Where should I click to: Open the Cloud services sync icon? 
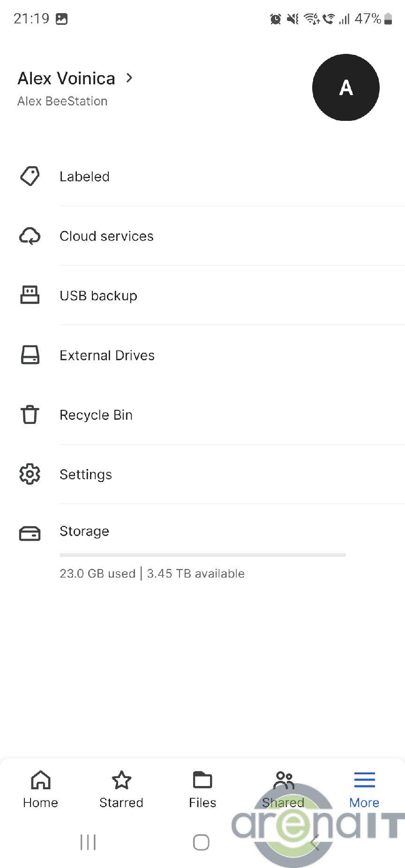point(30,236)
